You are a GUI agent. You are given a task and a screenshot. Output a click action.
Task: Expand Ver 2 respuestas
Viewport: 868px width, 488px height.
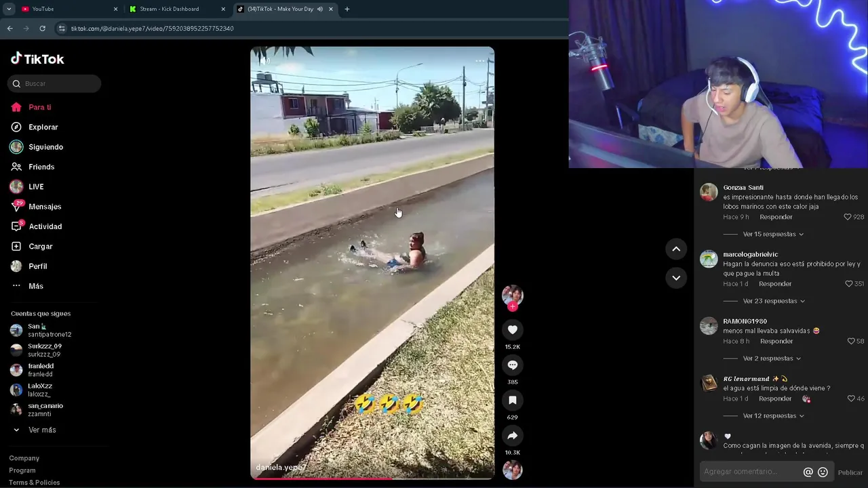pos(772,358)
